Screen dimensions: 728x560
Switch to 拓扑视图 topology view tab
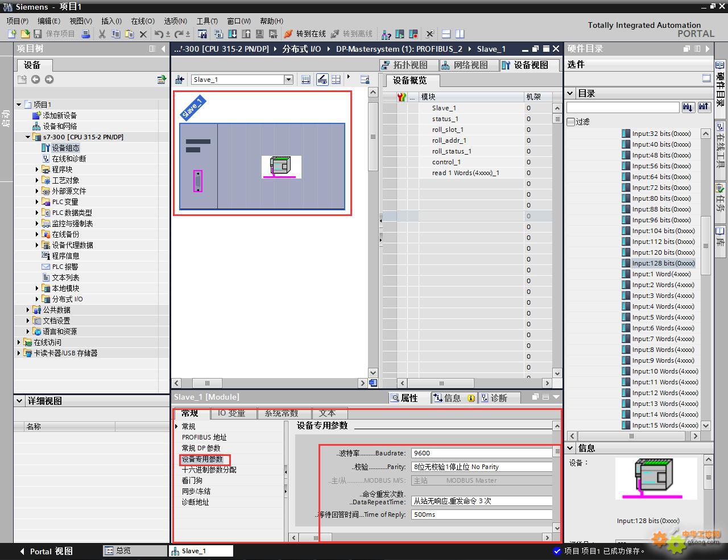click(409, 65)
